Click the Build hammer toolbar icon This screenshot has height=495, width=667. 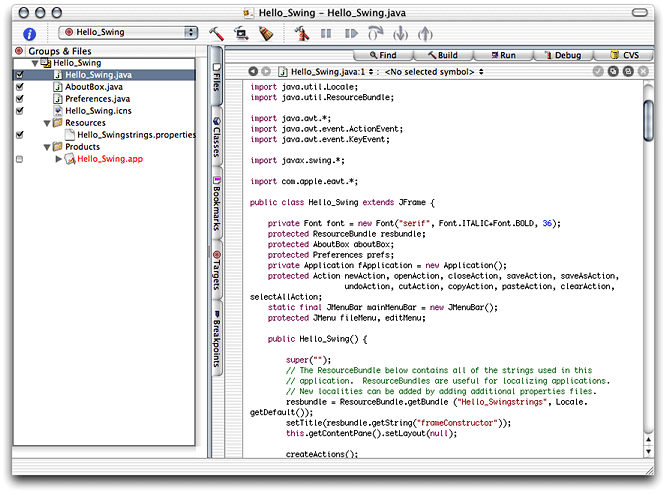(216, 33)
